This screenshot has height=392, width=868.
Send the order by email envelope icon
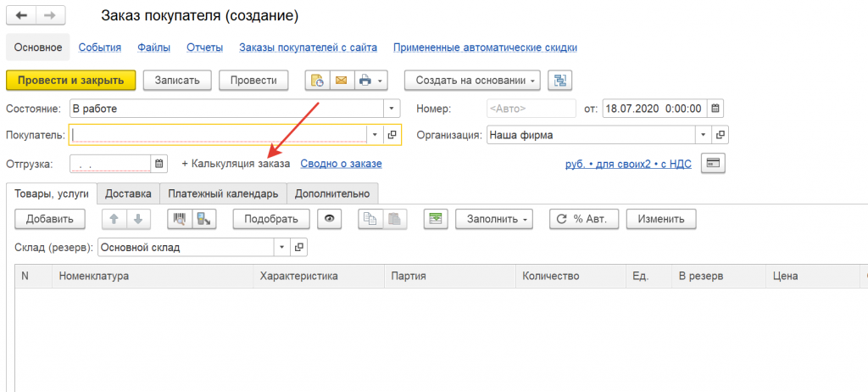pyautogui.click(x=342, y=81)
